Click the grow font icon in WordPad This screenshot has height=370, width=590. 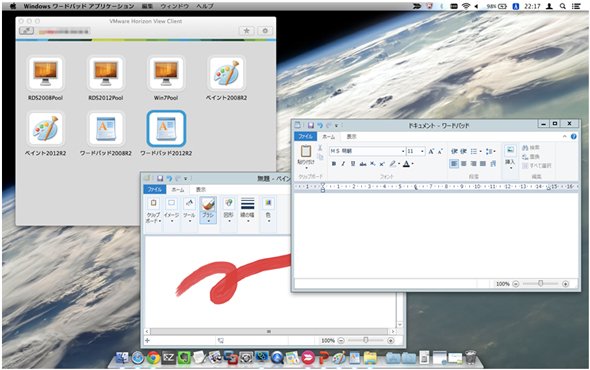[431, 151]
